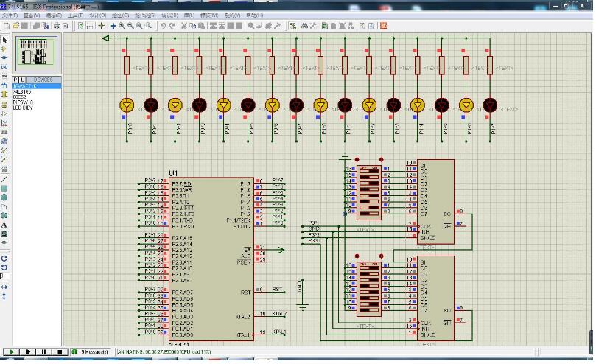The height and width of the screenshot is (364, 596).
Task: Select the arrow Selection mode tool
Action: pyautogui.click(x=4, y=40)
